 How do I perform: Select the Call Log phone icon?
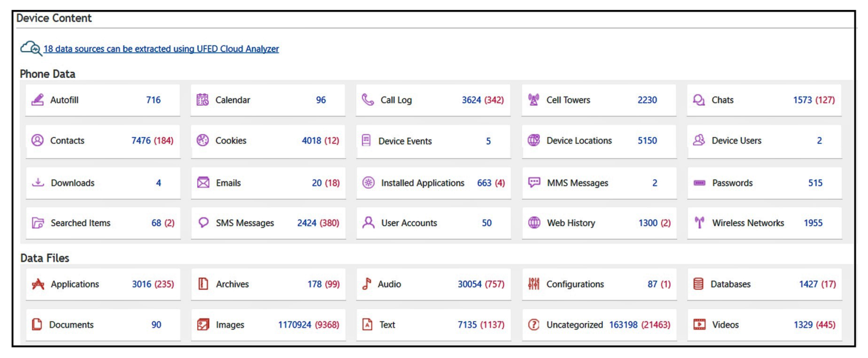(368, 100)
